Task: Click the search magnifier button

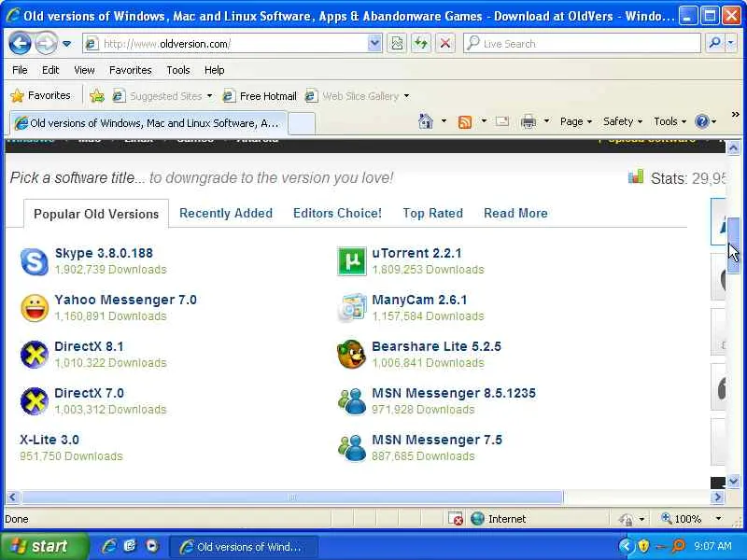Action: 714,44
